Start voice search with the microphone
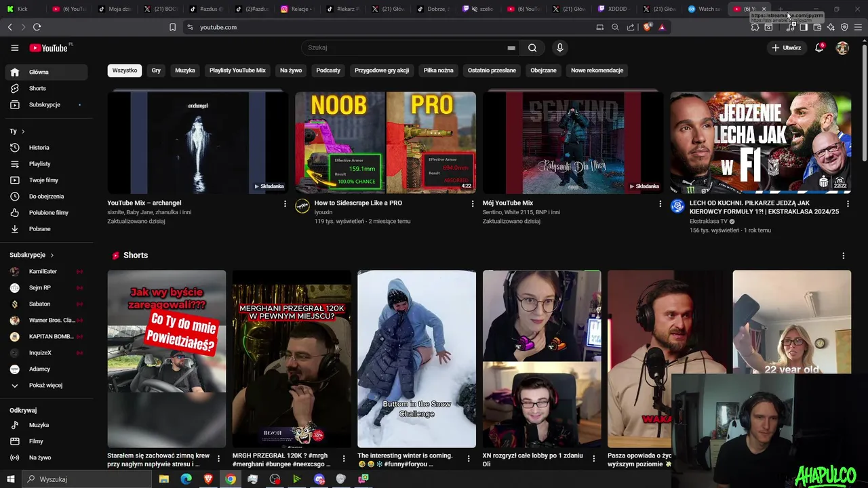 pyautogui.click(x=559, y=47)
